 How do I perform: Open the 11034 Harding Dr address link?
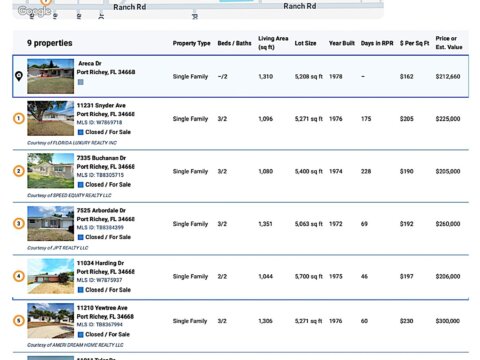(x=106, y=267)
